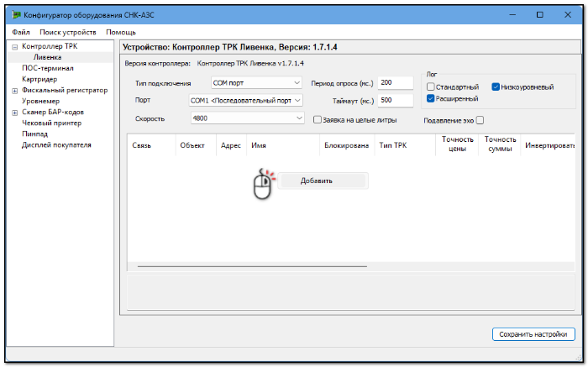588x367 pixels.
Task: Click the Сохранить настройки button
Action: click(x=533, y=334)
